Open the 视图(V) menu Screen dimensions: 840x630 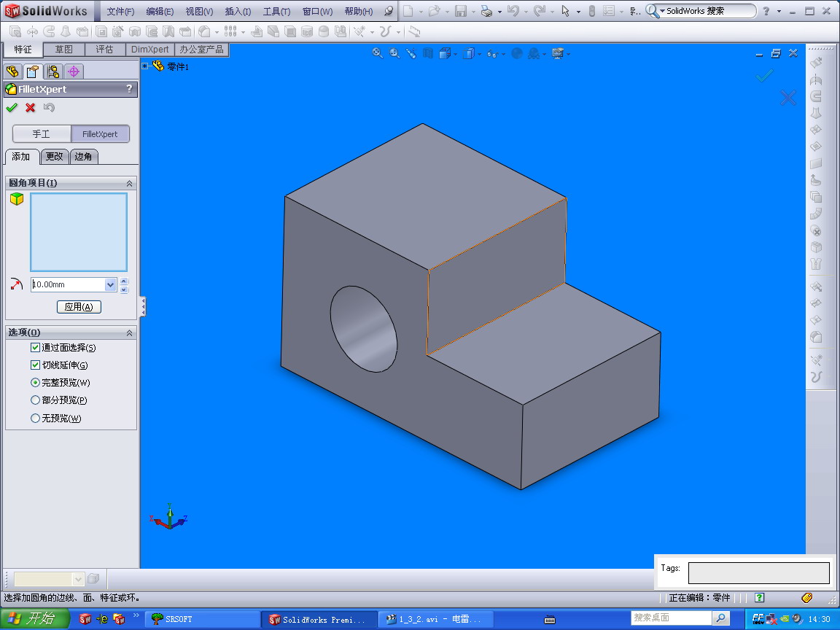pyautogui.click(x=199, y=11)
